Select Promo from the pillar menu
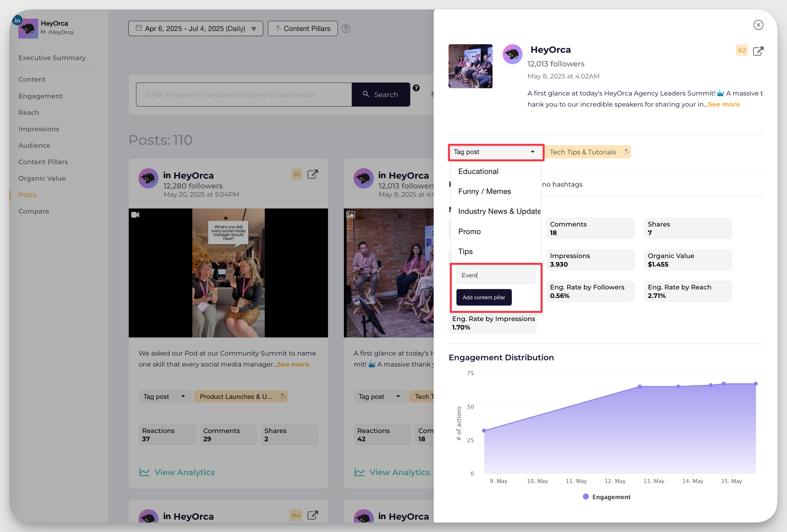Screen dimensions: 787x532 469,231
